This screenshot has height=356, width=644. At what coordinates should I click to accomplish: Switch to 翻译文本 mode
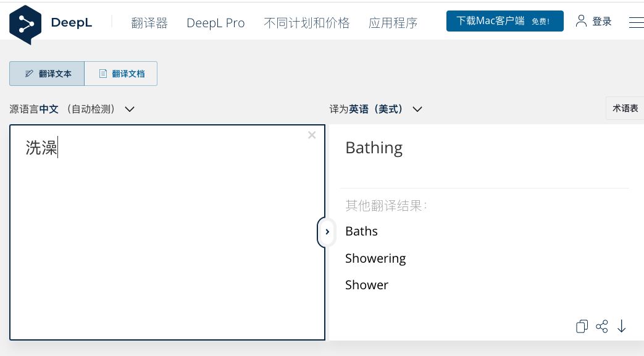pos(48,74)
